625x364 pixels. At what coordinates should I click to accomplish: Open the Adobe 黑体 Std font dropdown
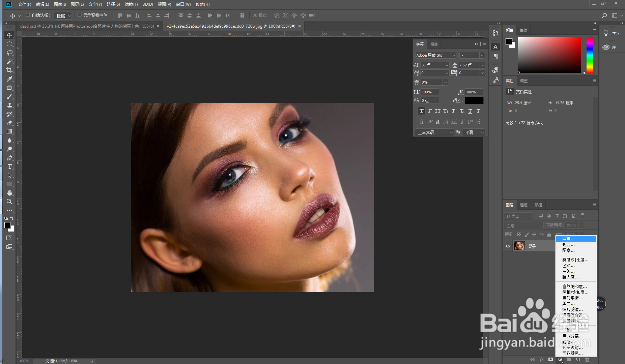[x=454, y=55]
